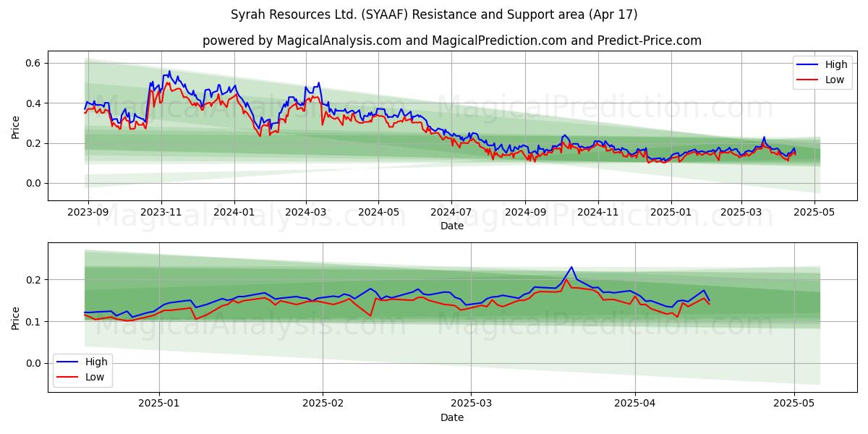Click the '2025-03' x-axis label in the bottom chart
The width and height of the screenshot is (868, 434).
[471, 405]
